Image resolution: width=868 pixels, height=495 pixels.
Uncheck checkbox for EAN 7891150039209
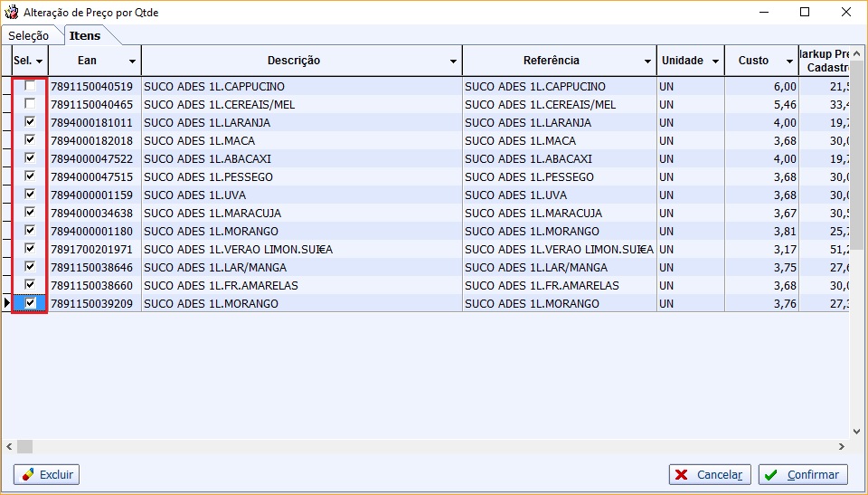coord(31,302)
